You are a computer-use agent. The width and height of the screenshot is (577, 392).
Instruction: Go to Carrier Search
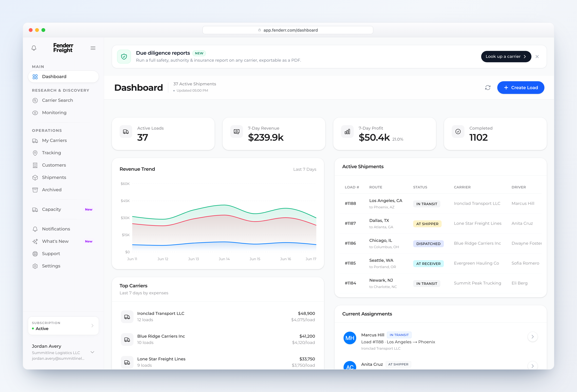pyautogui.click(x=63, y=100)
